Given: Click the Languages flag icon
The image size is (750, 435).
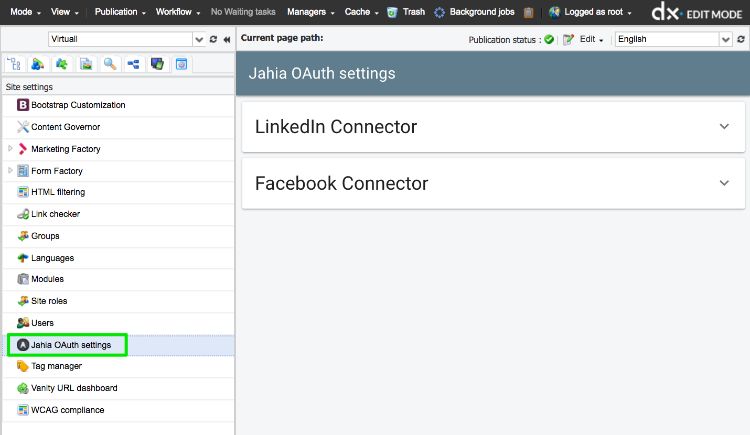Looking at the screenshot, I should coord(22,257).
